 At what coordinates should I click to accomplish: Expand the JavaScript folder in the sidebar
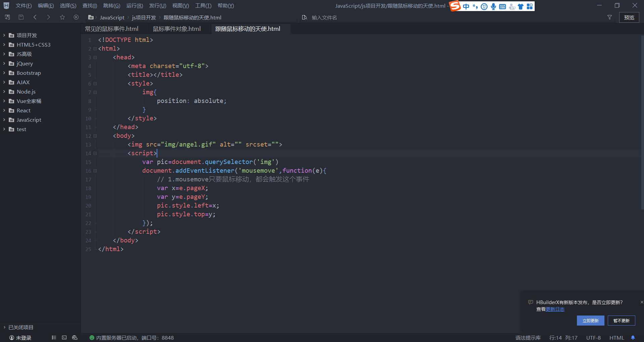pyautogui.click(x=4, y=120)
